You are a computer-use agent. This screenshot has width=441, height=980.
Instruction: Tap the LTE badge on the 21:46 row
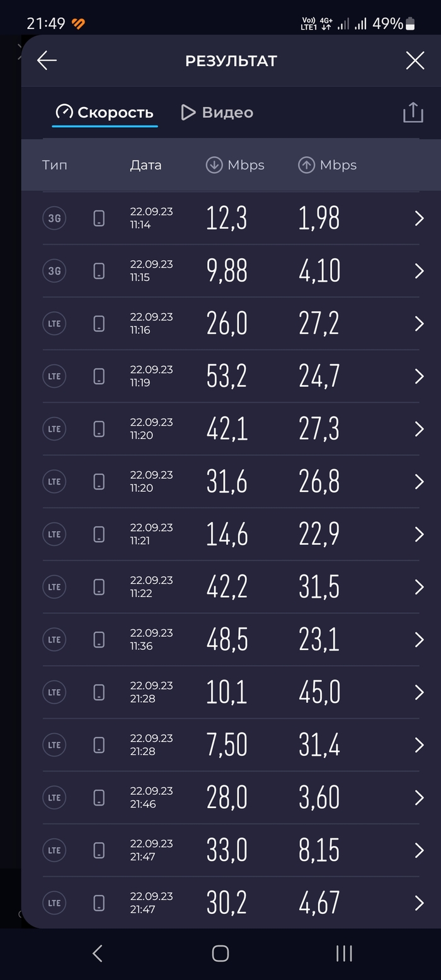[x=54, y=797]
